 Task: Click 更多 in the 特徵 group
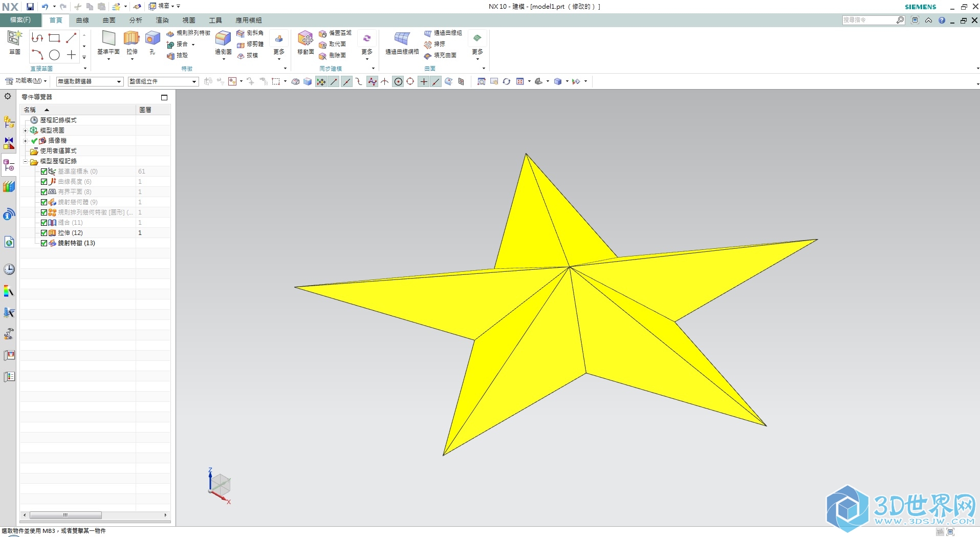click(279, 45)
